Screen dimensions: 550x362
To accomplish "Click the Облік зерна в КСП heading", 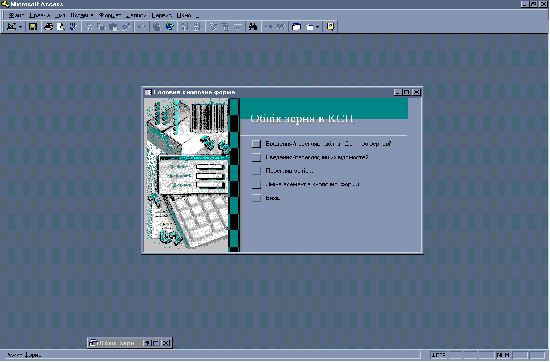I will [302, 119].
